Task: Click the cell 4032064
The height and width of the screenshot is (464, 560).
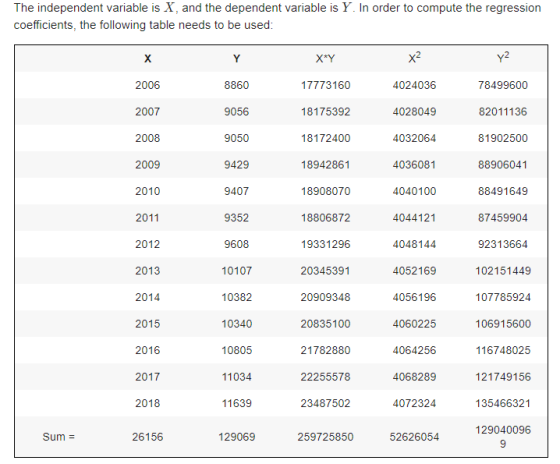Action: (414, 138)
